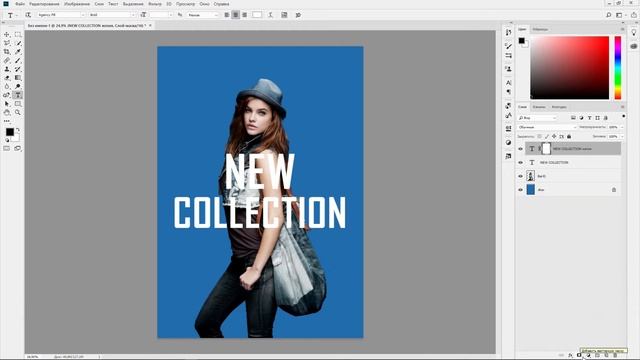Select the Move tool
The image size is (640, 360).
(7, 35)
